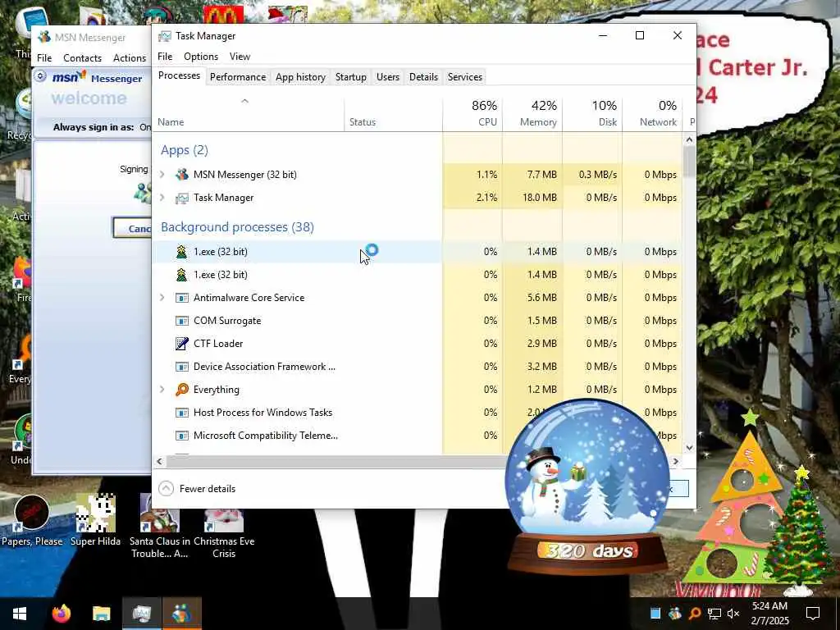
Task: Open the Papers, Please desktop shortcut
Action: [32, 521]
